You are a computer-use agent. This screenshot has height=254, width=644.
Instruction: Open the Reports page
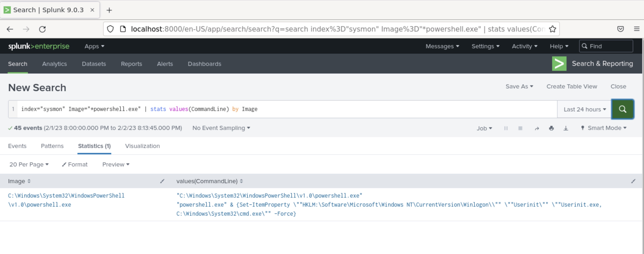131,64
